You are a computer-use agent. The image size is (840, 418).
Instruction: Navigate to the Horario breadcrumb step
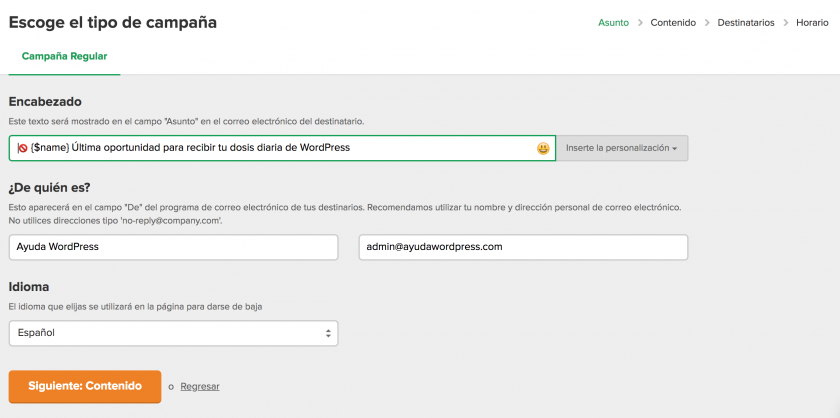812,22
